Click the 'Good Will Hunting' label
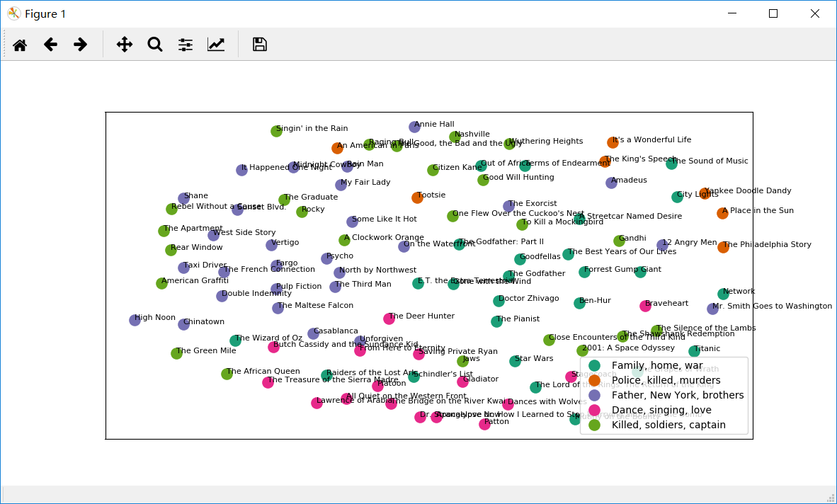This screenshot has height=504, width=837. (x=518, y=177)
